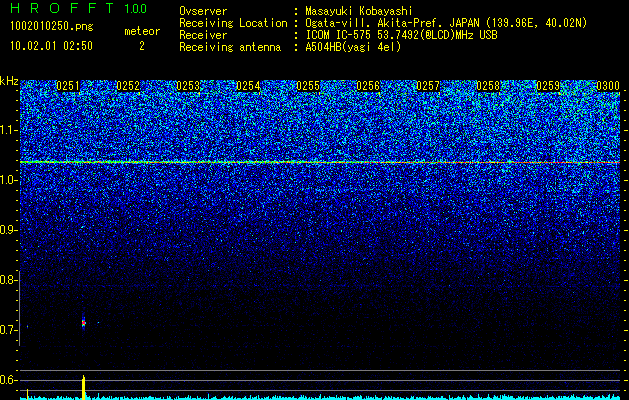Click the 0.9 frequency axis label
The height and width of the screenshot is (400, 629).
(7, 230)
